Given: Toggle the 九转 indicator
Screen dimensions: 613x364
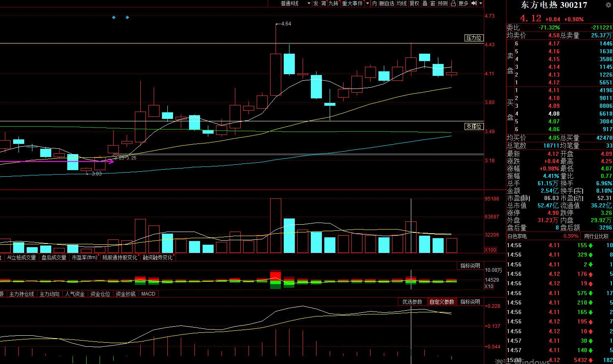Looking at the screenshot, I should pos(333,3).
